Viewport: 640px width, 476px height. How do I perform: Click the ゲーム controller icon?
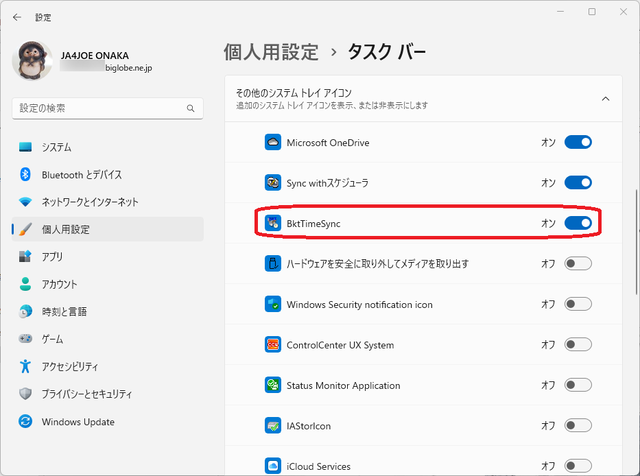[x=25, y=338]
